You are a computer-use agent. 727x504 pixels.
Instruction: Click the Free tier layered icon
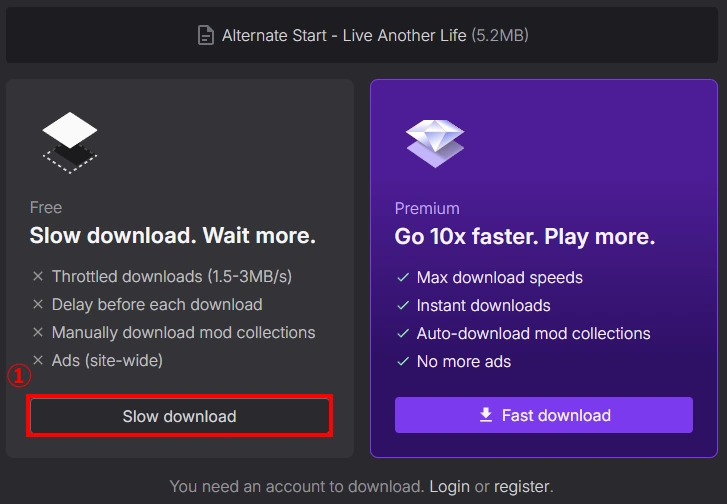point(70,141)
